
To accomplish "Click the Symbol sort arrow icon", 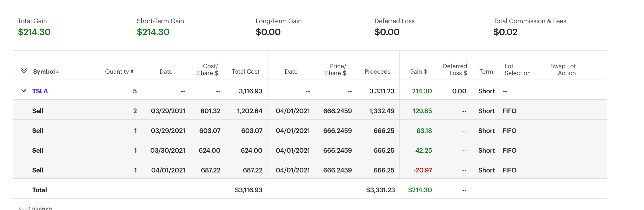I will pyautogui.click(x=57, y=72).
